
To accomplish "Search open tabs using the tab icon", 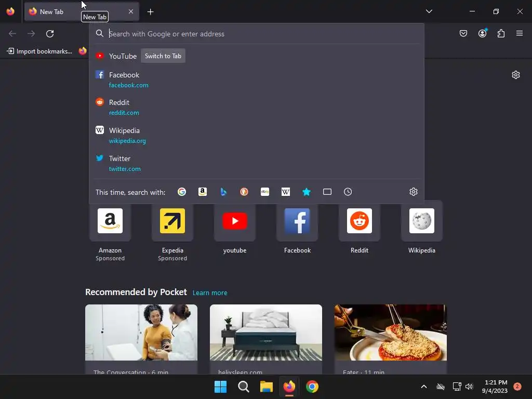I will click(x=327, y=192).
